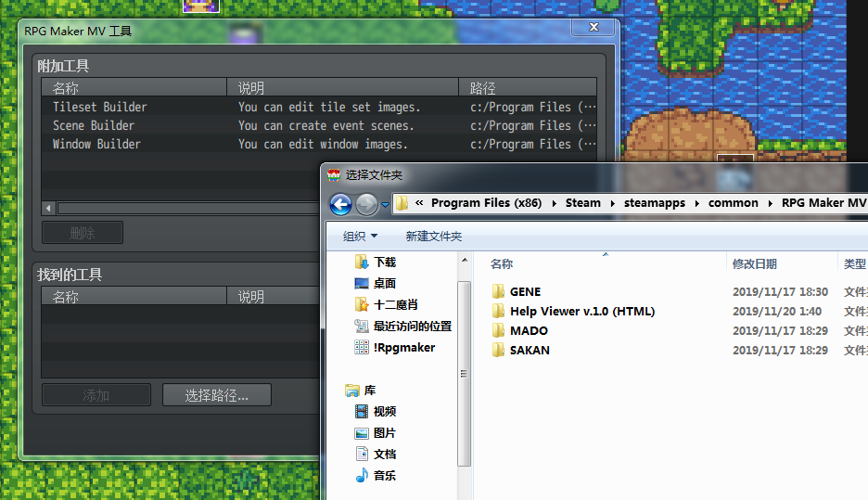Select Tileset Builder row in tools list
868x500 pixels.
pyautogui.click(x=319, y=107)
